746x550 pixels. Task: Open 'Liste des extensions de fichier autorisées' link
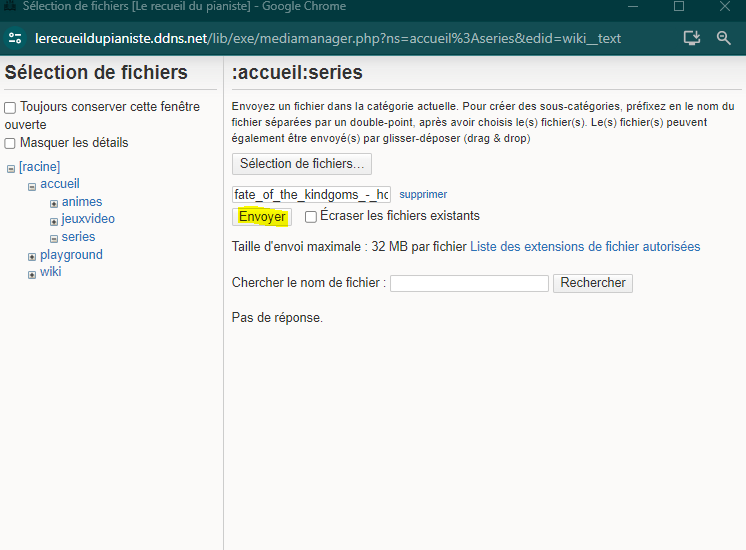(x=585, y=246)
